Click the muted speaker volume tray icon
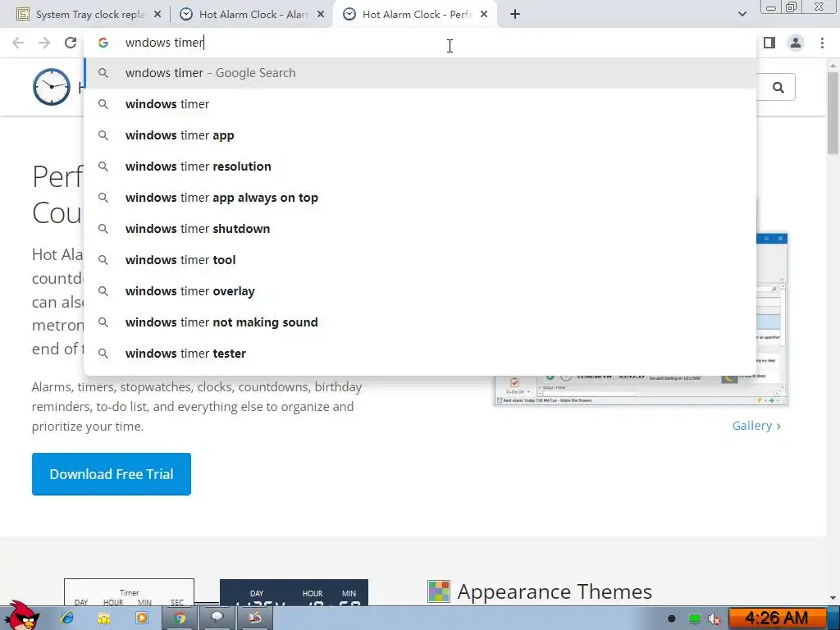The image size is (840, 630). coord(714,619)
